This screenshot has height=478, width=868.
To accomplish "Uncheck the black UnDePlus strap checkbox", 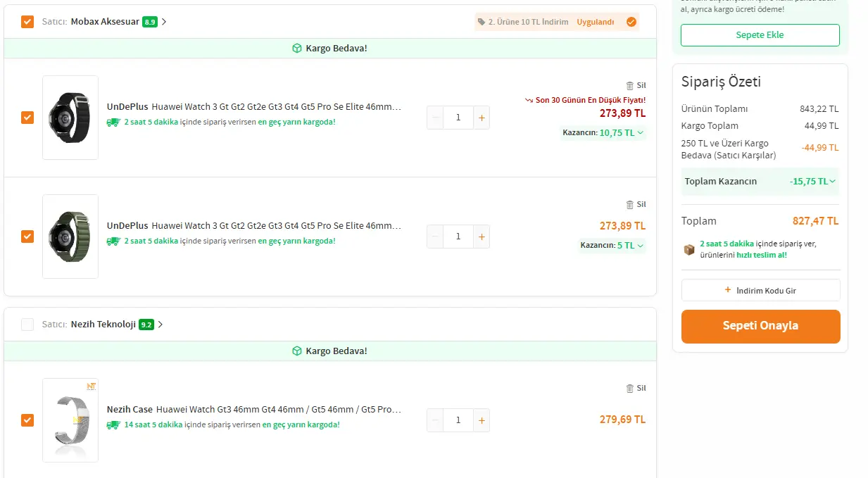I will tap(27, 118).
